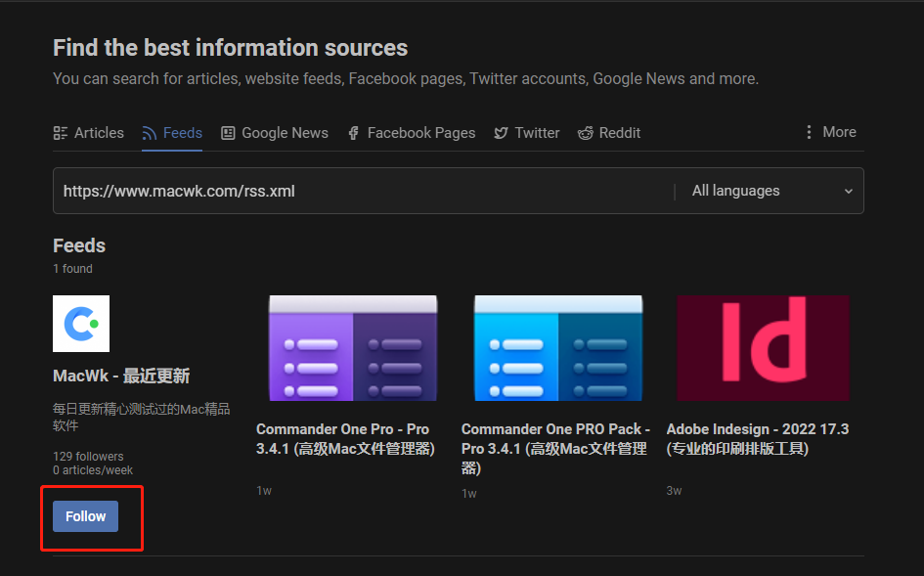The width and height of the screenshot is (924, 576).
Task: Click the RSS icon beside Feeds
Action: pyautogui.click(x=150, y=133)
